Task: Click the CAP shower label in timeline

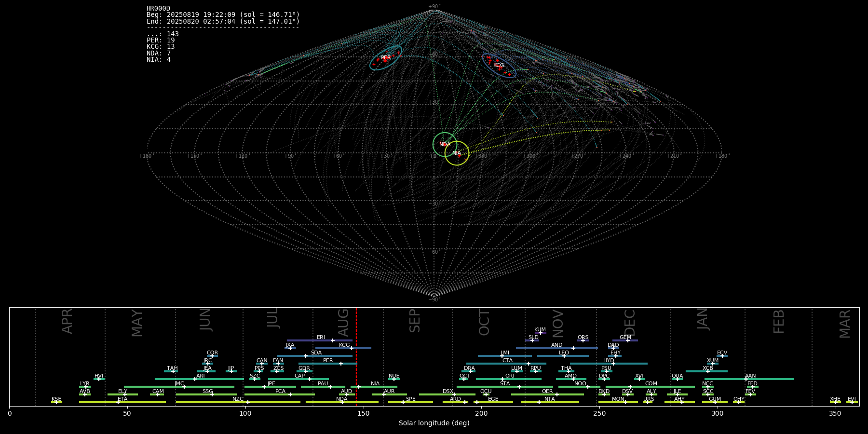Action: pos(299,376)
